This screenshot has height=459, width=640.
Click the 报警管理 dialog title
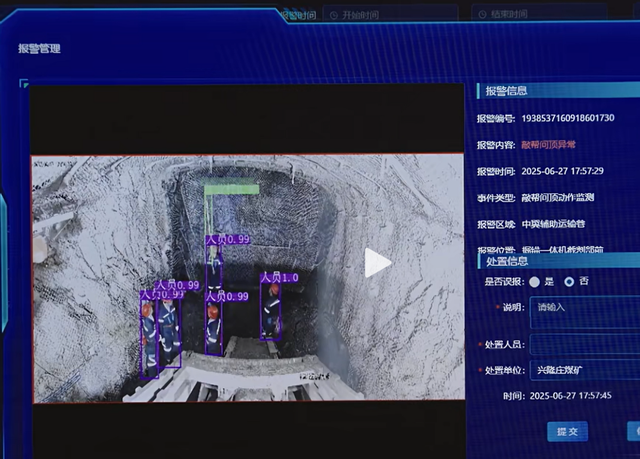pyautogui.click(x=39, y=48)
